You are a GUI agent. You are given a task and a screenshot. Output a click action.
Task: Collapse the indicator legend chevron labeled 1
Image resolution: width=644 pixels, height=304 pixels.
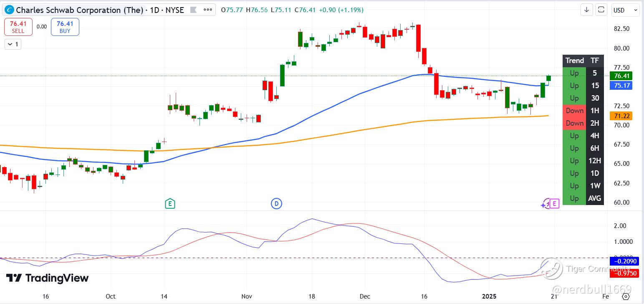13,44
